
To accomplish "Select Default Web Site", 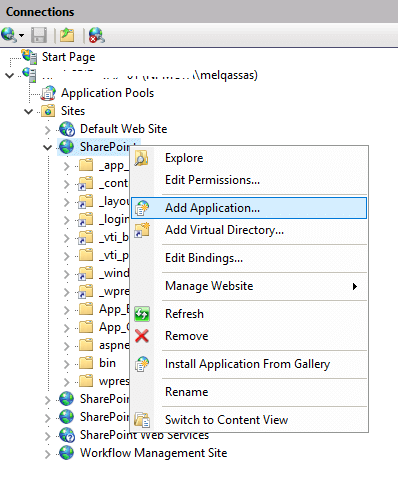I will coord(123,129).
